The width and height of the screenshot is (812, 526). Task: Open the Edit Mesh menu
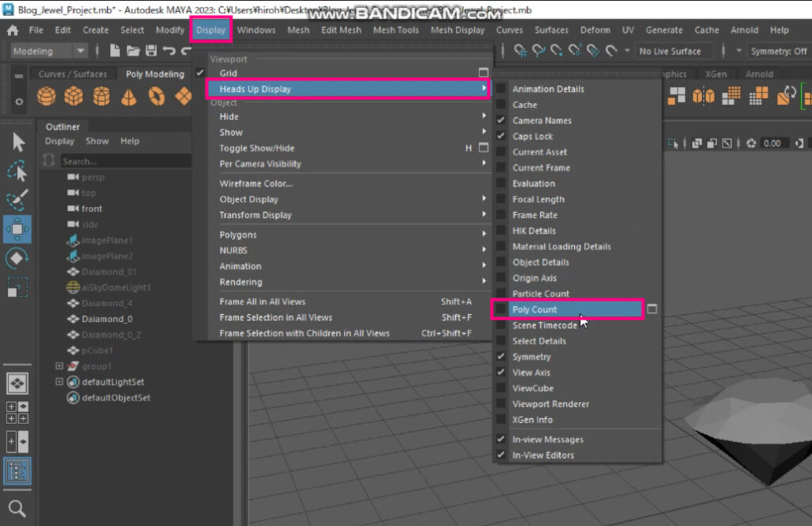coord(341,30)
